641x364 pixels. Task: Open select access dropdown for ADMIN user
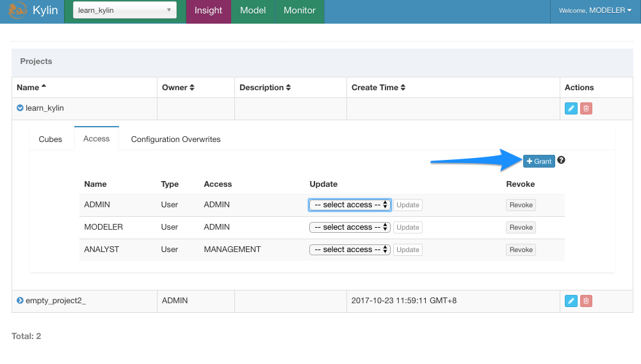[350, 205]
